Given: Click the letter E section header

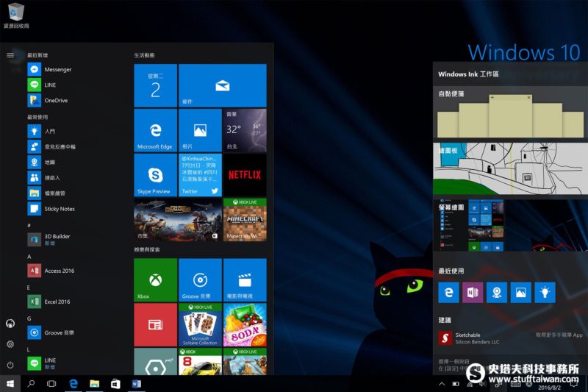Looking at the screenshot, I should (x=29, y=288).
